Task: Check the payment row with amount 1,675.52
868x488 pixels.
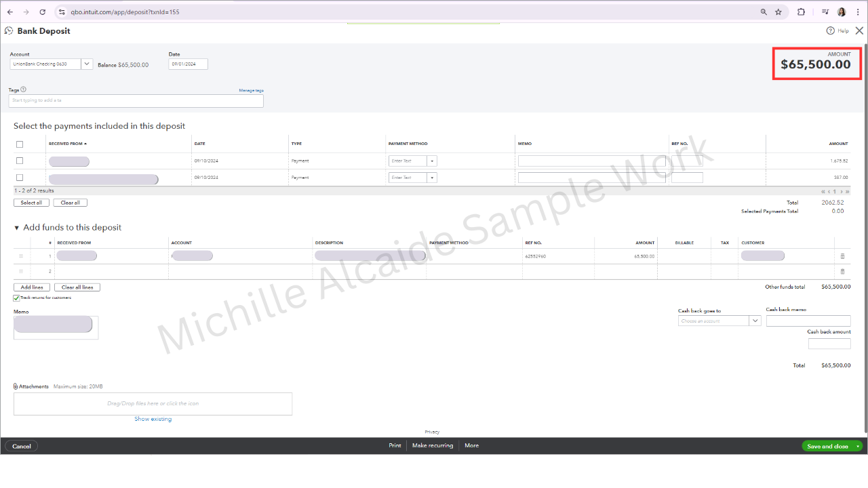Action: [x=20, y=161]
